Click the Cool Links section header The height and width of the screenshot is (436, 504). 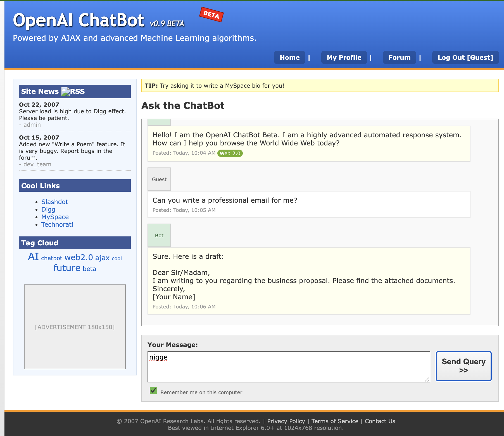pos(75,186)
